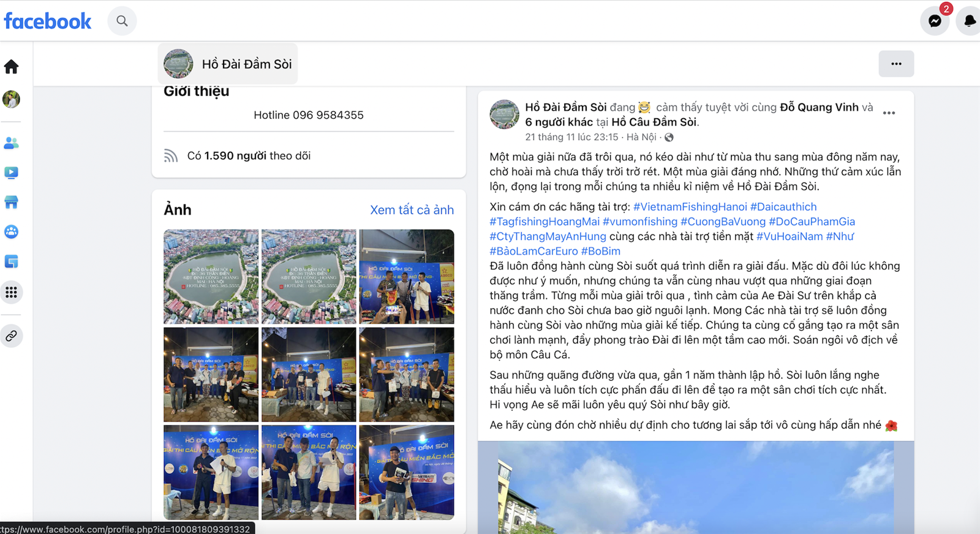Open Groups from the sidebar
Screen dimensions: 980x534
pyautogui.click(x=12, y=232)
